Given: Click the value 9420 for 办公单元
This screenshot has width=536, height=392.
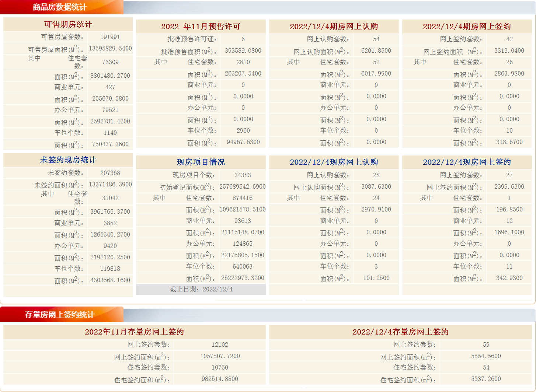Looking at the screenshot, I should tap(110, 246).
